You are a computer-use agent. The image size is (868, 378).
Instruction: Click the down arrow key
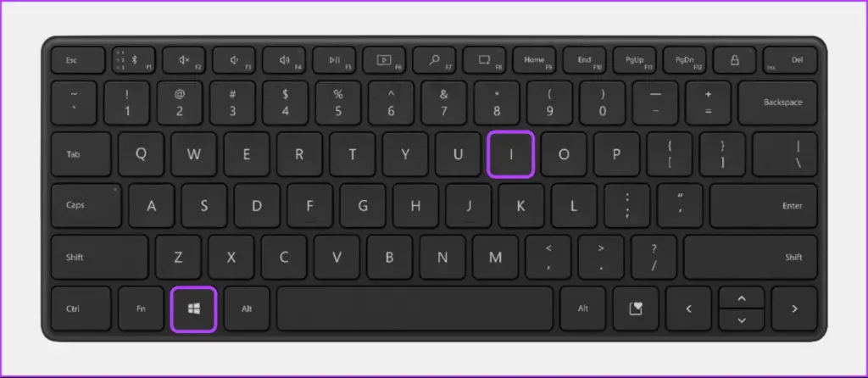(x=741, y=320)
